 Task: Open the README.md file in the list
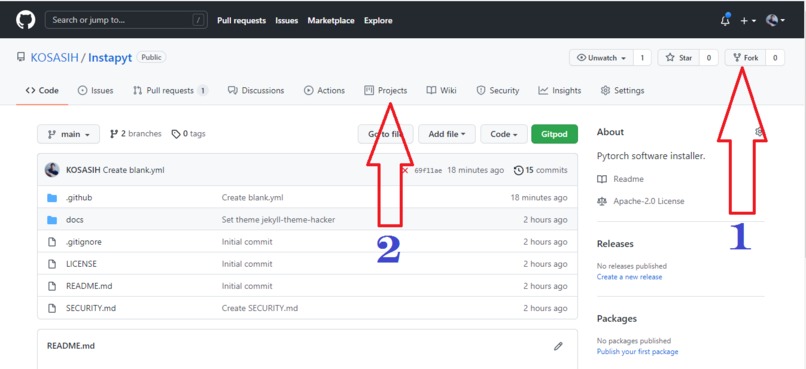tap(89, 286)
